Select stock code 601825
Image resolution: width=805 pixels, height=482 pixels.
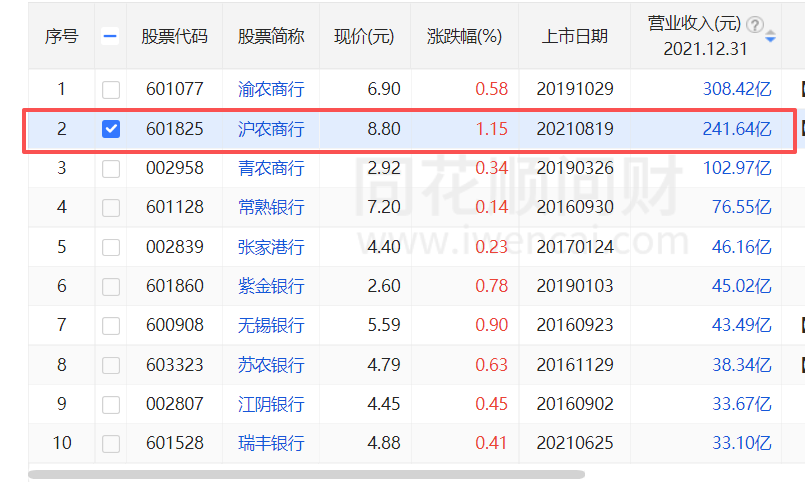[x=175, y=129]
